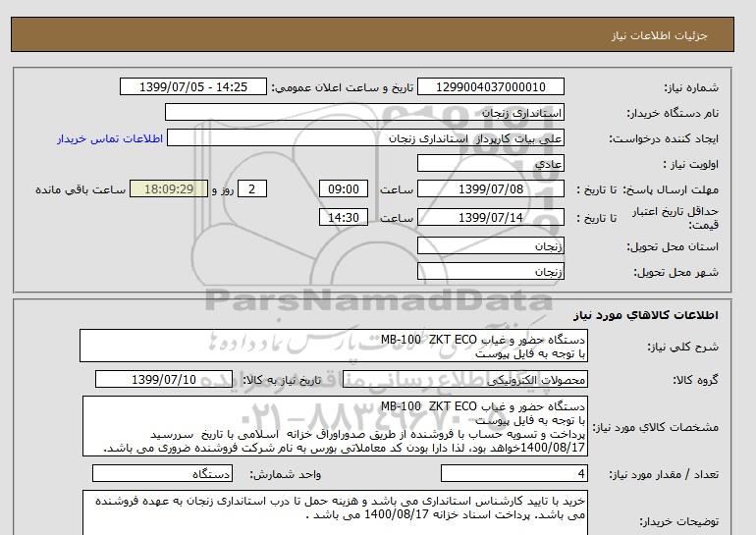Click the request creator field علی بیات کارپرداز
Viewport: 756px width, 535px height.
(x=365, y=137)
